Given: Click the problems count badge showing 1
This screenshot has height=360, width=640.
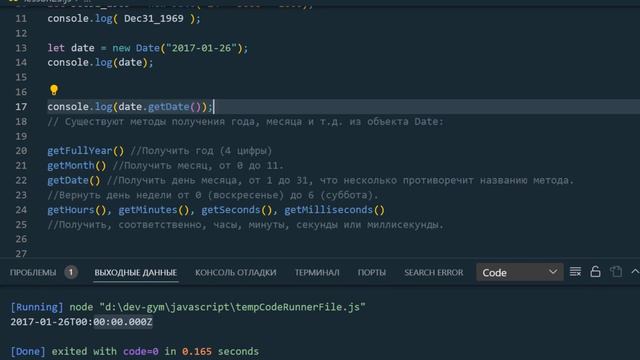Looking at the screenshot, I should 71,272.
